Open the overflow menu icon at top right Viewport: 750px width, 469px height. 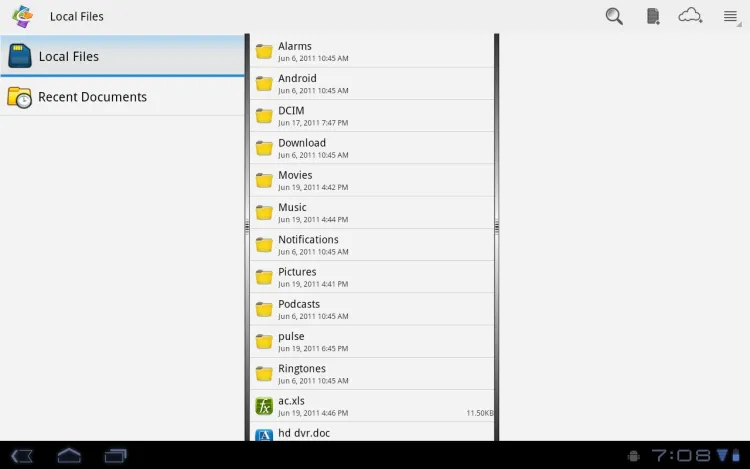tap(730, 16)
